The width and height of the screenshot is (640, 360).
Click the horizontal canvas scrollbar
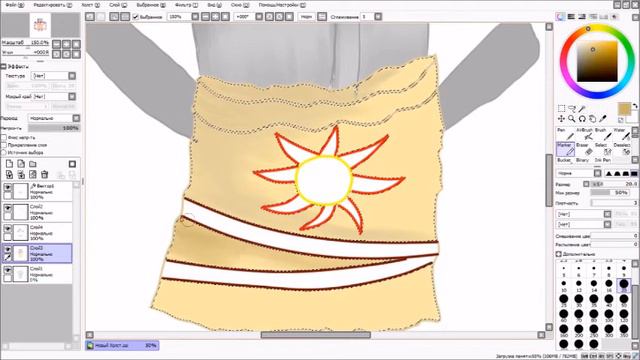pyautogui.click(x=316, y=335)
